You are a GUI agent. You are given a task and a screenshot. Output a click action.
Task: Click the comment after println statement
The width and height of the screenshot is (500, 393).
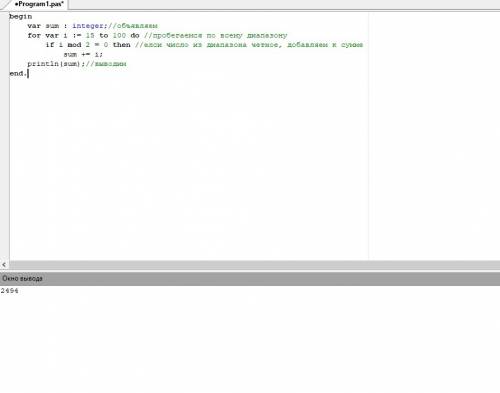[106, 64]
